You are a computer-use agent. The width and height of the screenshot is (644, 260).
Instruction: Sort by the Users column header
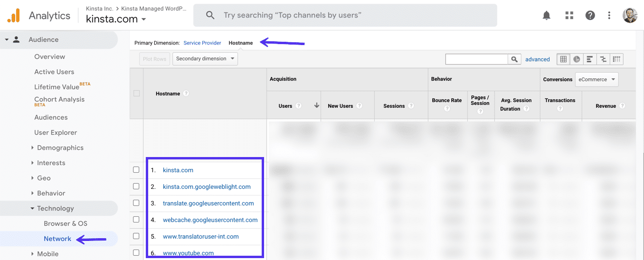coord(285,106)
